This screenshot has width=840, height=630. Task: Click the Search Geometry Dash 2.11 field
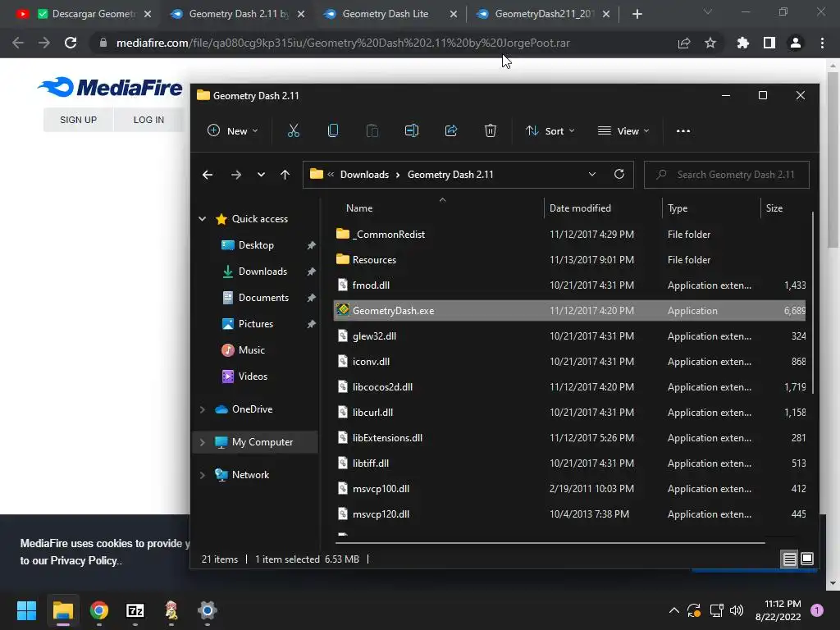[x=727, y=175]
